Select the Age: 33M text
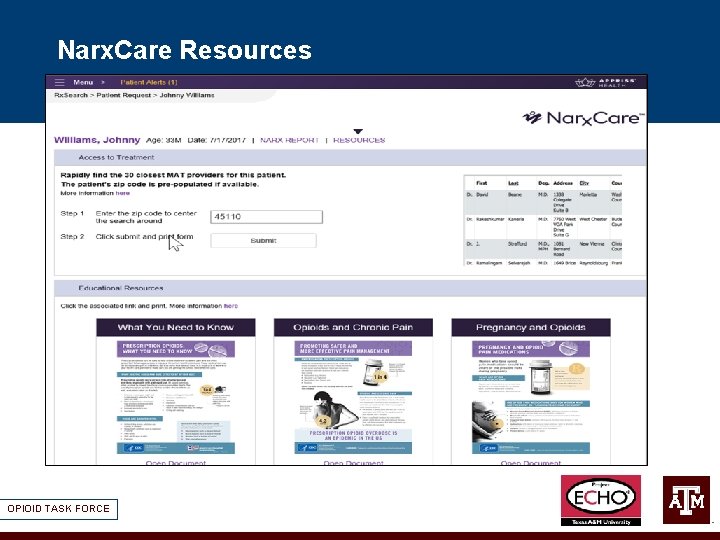This screenshot has width=720, height=540. point(163,140)
